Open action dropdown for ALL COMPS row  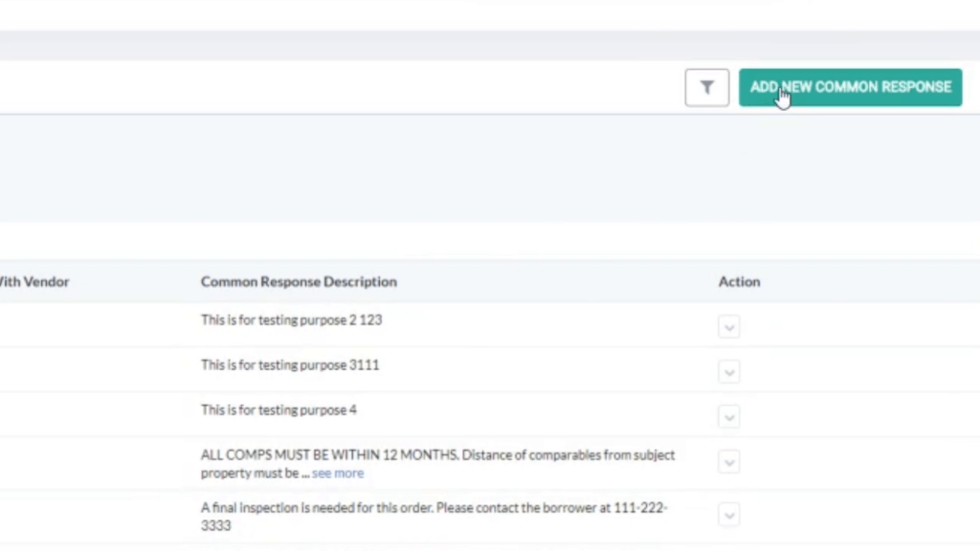coord(728,462)
